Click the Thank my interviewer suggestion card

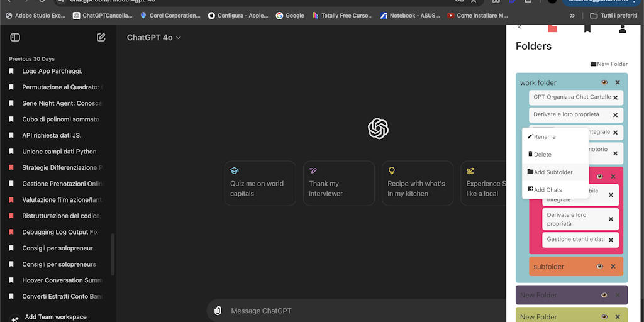click(339, 183)
